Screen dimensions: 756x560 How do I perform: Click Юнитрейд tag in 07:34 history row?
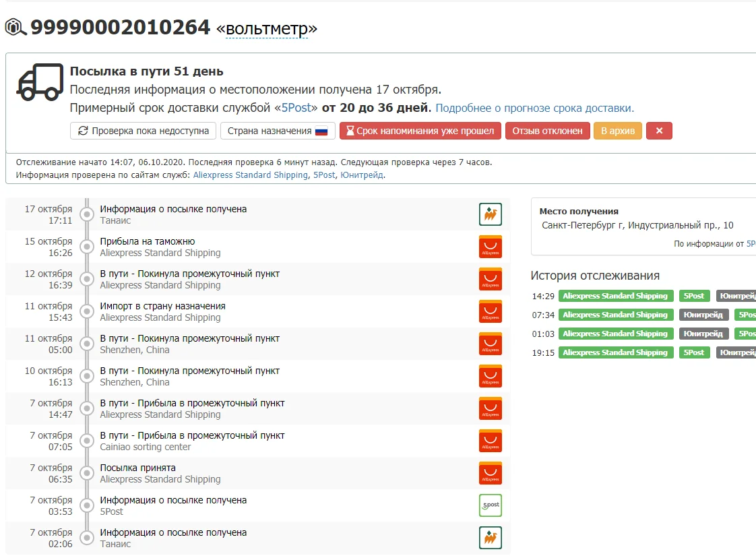point(703,315)
